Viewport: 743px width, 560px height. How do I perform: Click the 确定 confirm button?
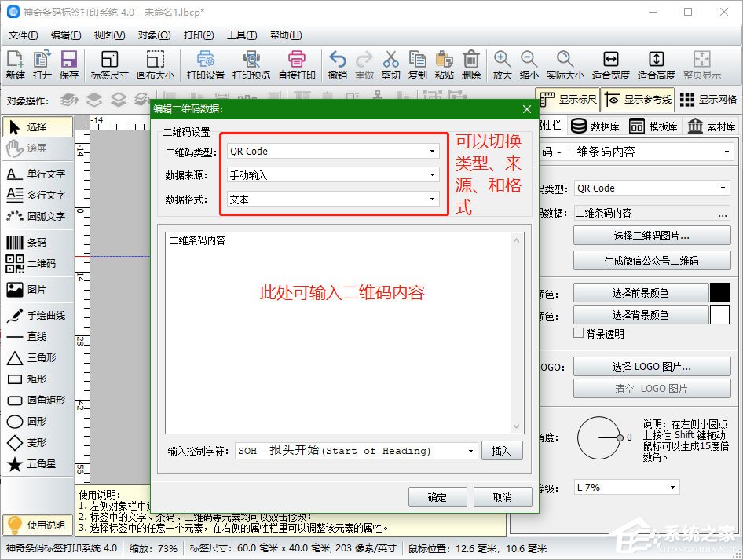(437, 496)
